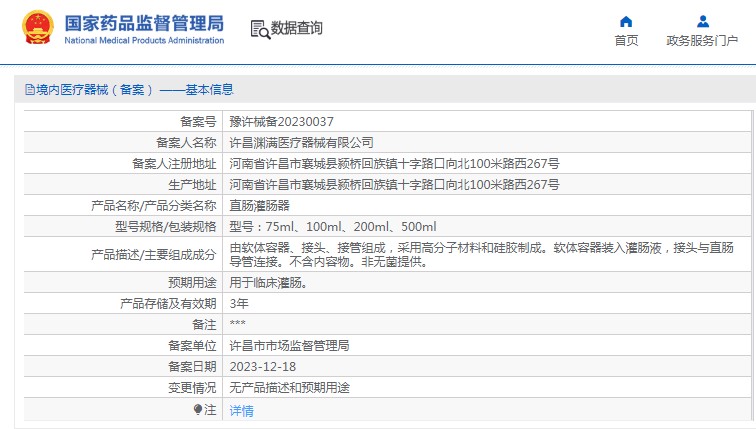Click the 备案人注册地址 address value
This screenshot has width=756, height=429.
click(394, 164)
